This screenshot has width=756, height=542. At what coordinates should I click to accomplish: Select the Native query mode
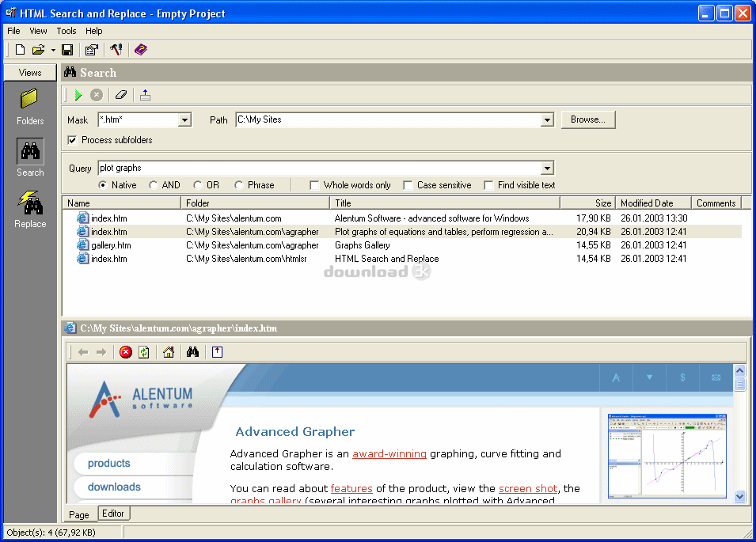coord(102,185)
